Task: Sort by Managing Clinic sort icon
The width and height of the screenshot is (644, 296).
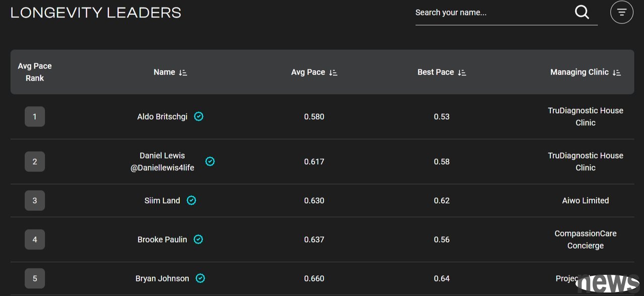Action: click(x=616, y=73)
